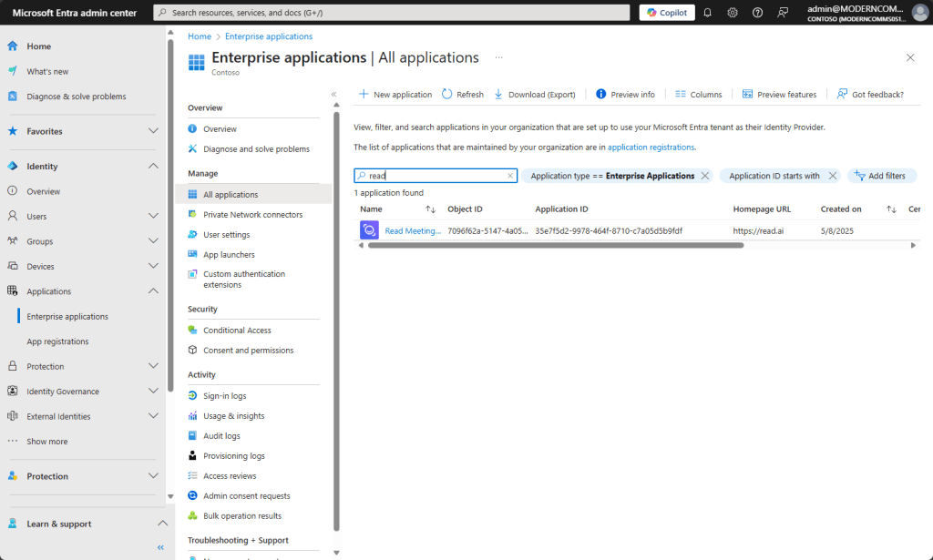Click the Copilot button
933x560 pixels.
667,12
